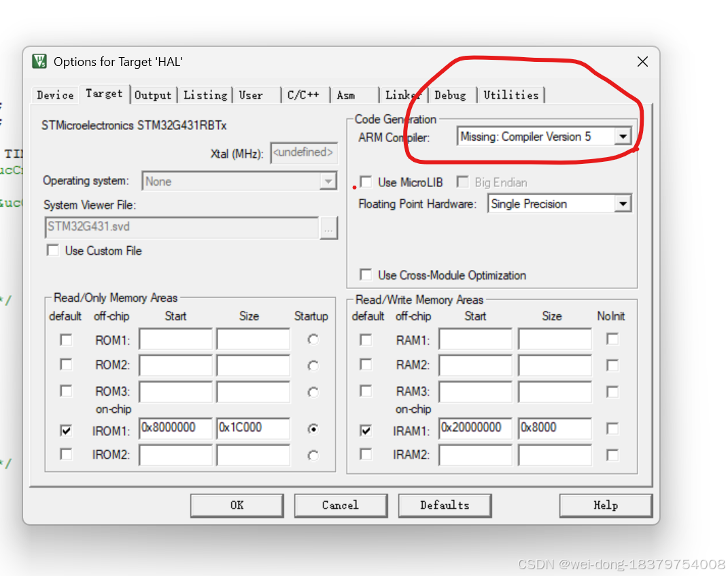Open the ARM Compiler version dropdown
The height and width of the screenshot is (576, 728).
coord(623,137)
